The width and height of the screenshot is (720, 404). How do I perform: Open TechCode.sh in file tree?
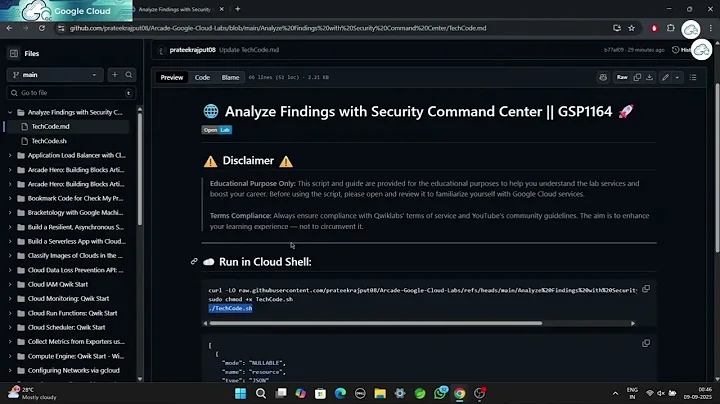(x=49, y=141)
